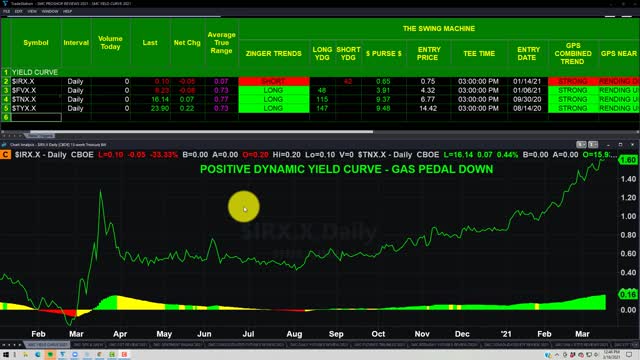The height and width of the screenshot is (360, 640).
Task: Click the TradeStation logo in the title bar
Action: 5,3
